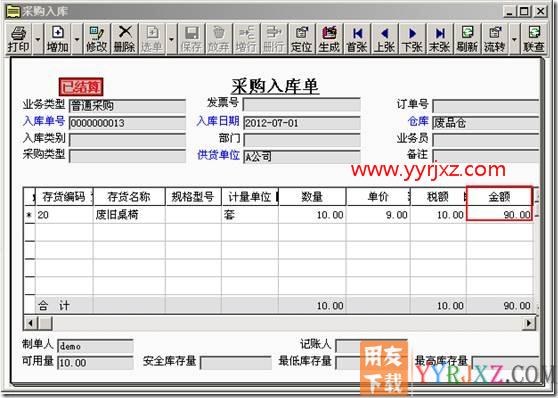Click the empty 备注 field
Viewport: 558px width, 398px height.
tap(486, 156)
